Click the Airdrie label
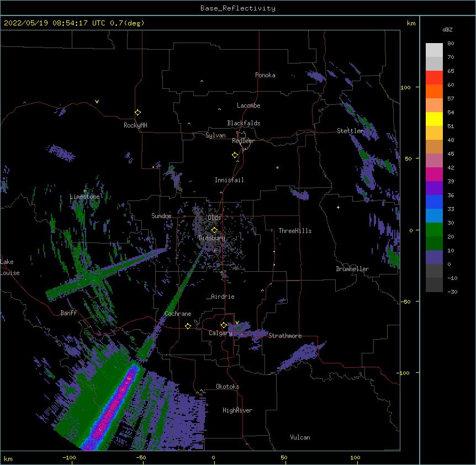 223,297
